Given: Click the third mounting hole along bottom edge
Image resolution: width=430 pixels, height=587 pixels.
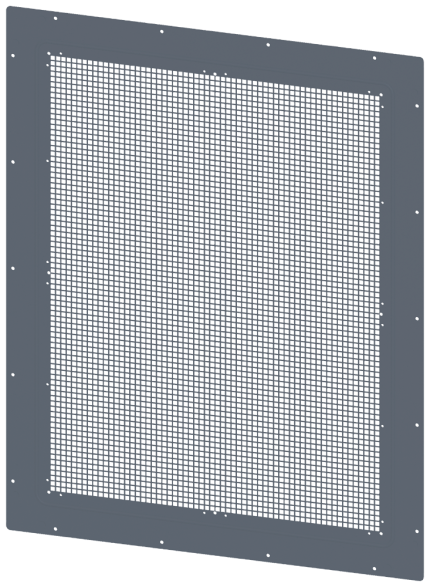Looking at the screenshot, I should 268,555.
